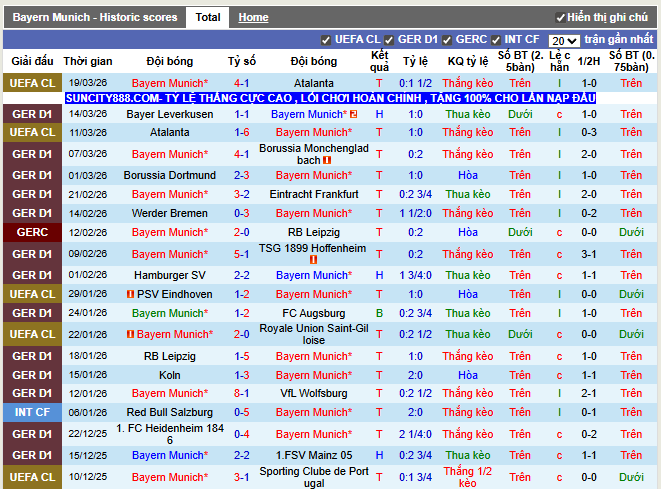Screen dimensions: 661x489
Task: Click the GERC league badge on 12/02/26
Action: (x=31, y=232)
